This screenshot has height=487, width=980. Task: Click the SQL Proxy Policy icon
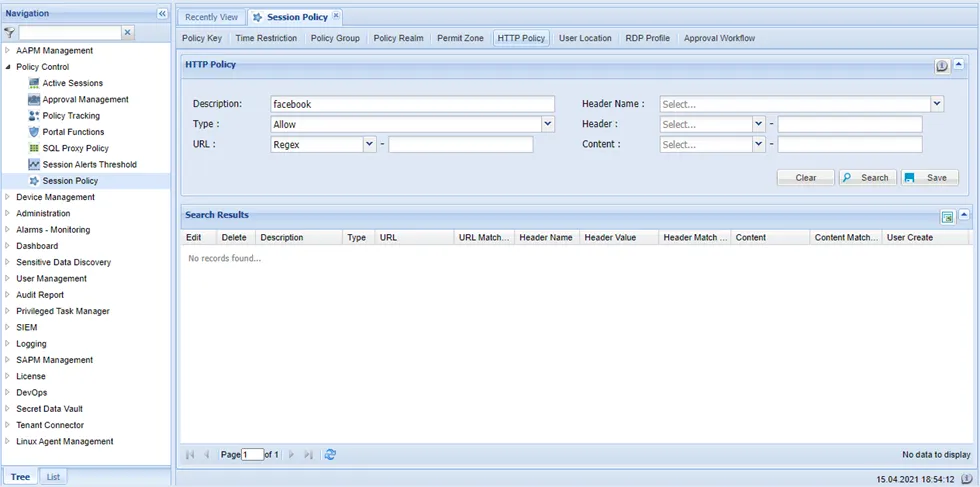click(34, 148)
